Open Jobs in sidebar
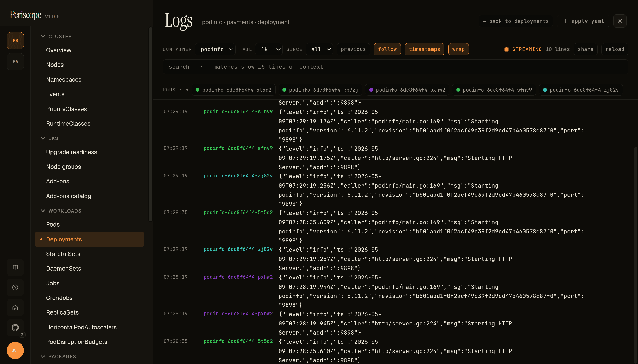638x364 pixels. click(90, 283)
